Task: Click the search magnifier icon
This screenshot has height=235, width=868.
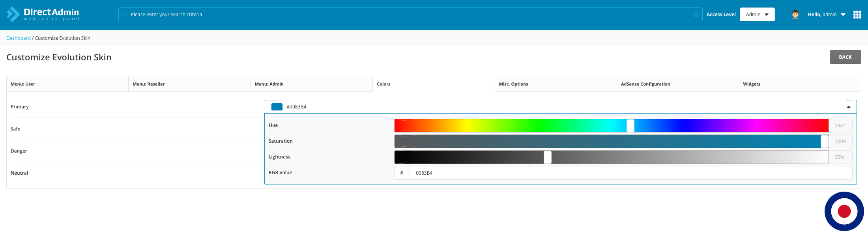Action: point(125,15)
